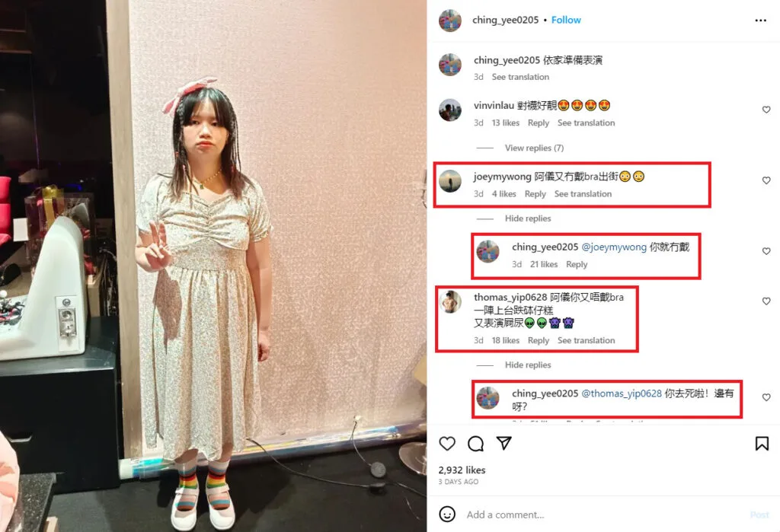
Task: Open the comment bubble icon
Action: (475, 443)
